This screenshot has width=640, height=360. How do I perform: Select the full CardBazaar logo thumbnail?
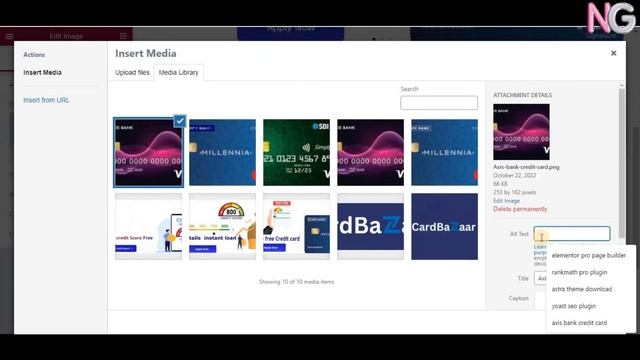(444, 227)
